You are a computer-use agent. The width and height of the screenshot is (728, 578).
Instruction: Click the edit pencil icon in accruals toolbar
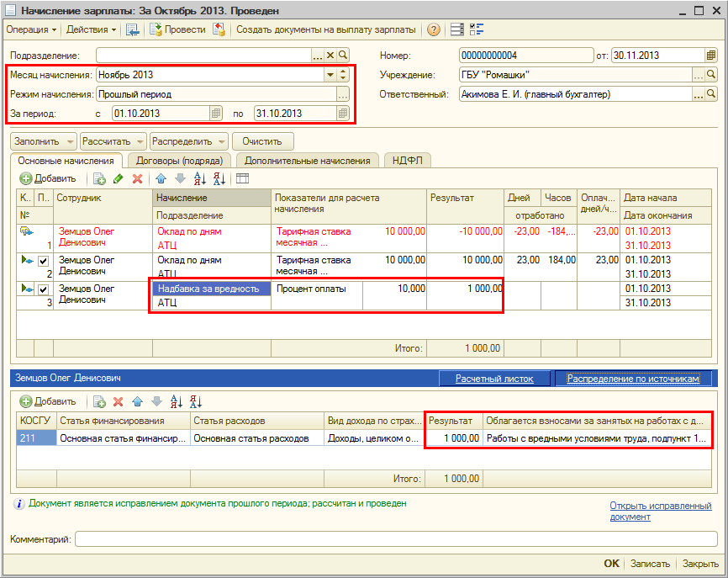pos(118,178)
